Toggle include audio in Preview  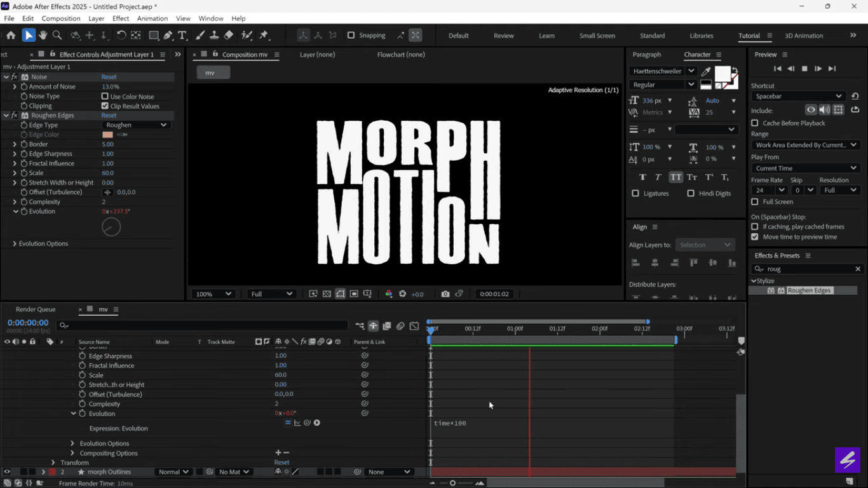click(825, 110)
